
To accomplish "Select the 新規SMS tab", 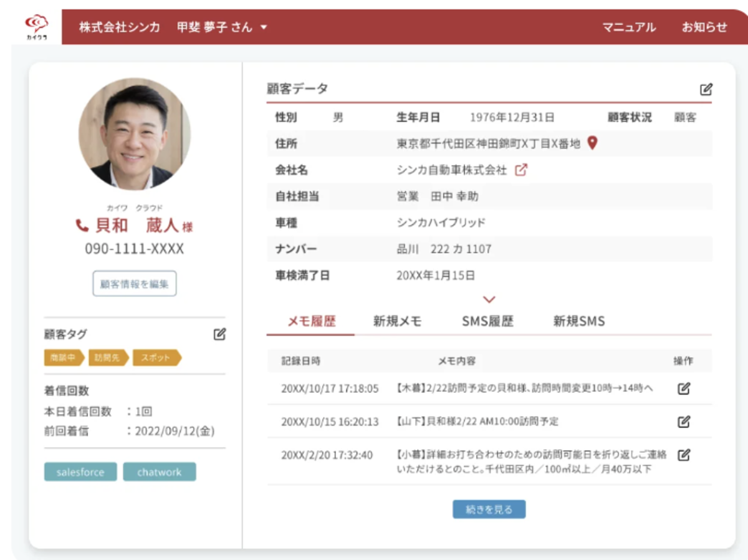I will point(578,322).
